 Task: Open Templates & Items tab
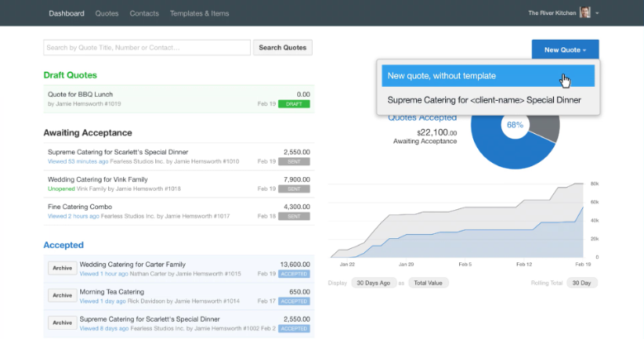[199, 13]
